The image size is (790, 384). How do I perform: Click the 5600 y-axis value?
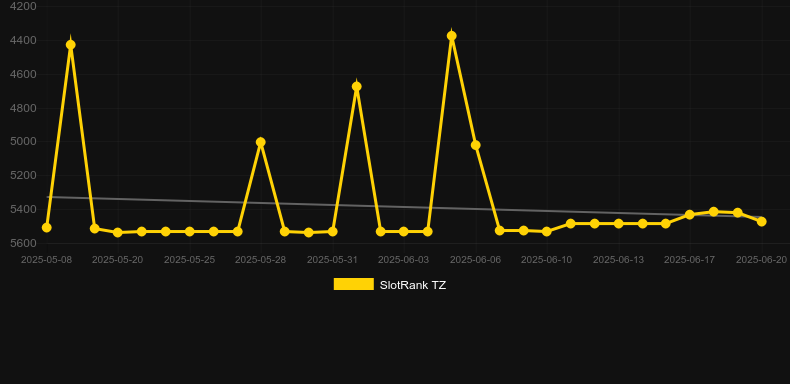pyautogui.click(x=23, y=243)
